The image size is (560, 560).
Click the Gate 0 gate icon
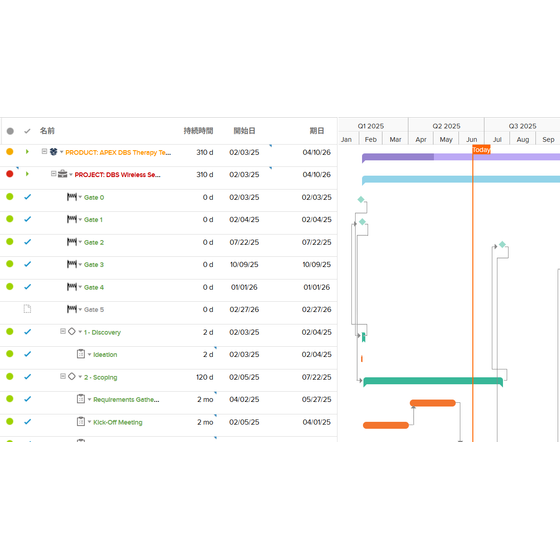(72, 197)
